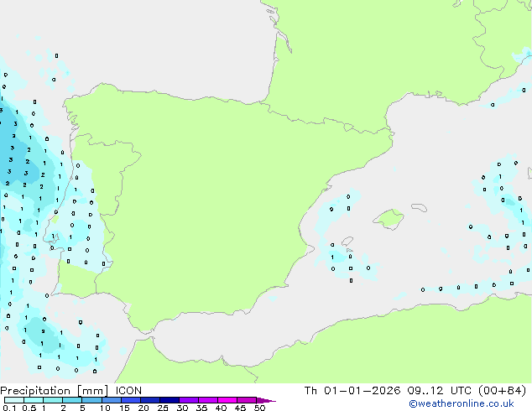Click the Menorca island outline on the map
Viewport: 532px width, 411px height.
click(x=420, y=207)
